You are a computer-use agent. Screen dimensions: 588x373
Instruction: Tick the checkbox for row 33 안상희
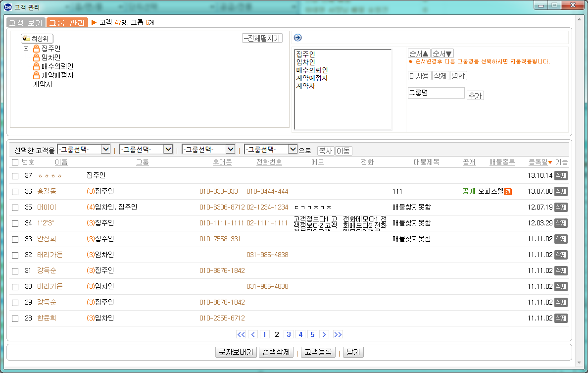point(15,239)
